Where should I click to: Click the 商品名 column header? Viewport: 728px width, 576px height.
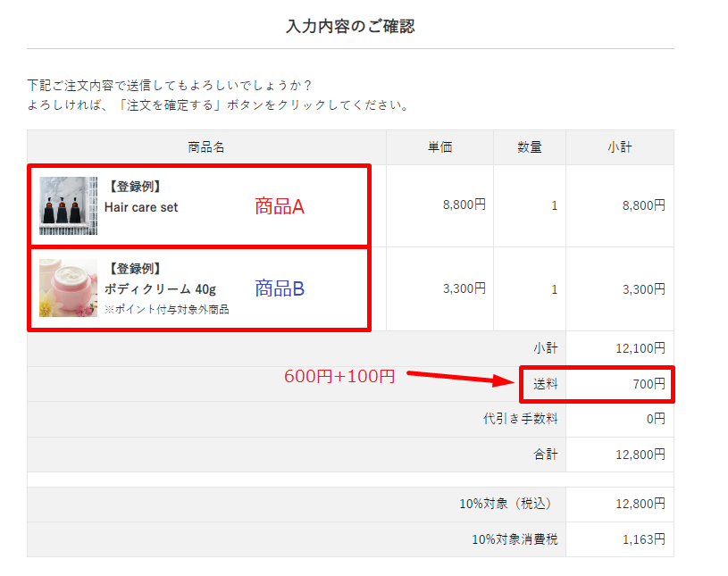pos(206,147)
